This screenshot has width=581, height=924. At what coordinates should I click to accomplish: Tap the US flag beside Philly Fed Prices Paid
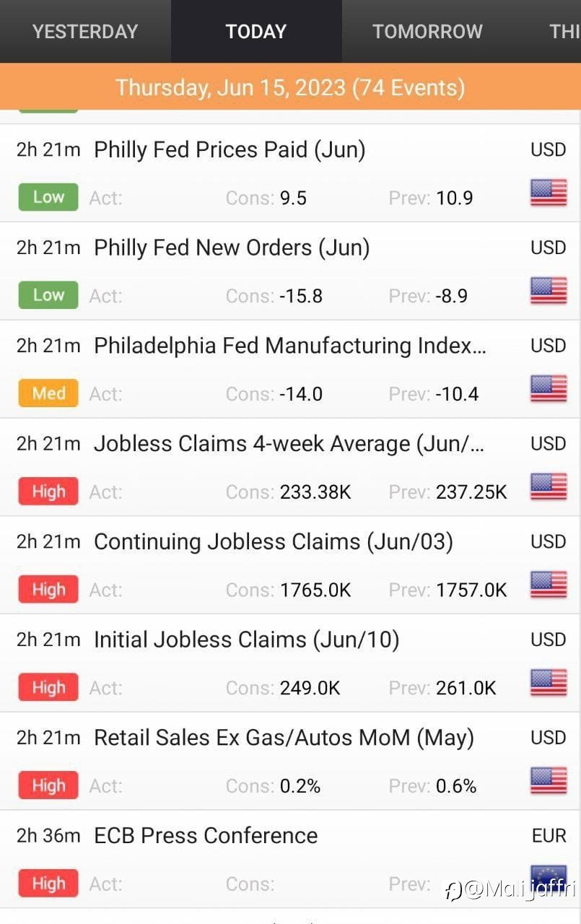[x=549, y=193]
